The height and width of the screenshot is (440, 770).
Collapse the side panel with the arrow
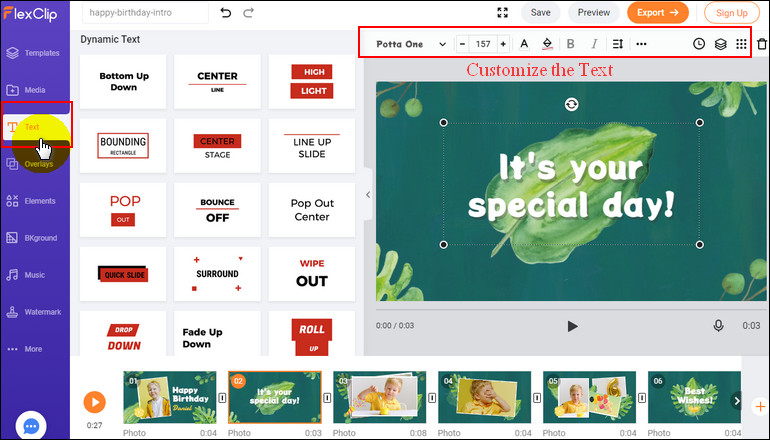tap(368, 195)
